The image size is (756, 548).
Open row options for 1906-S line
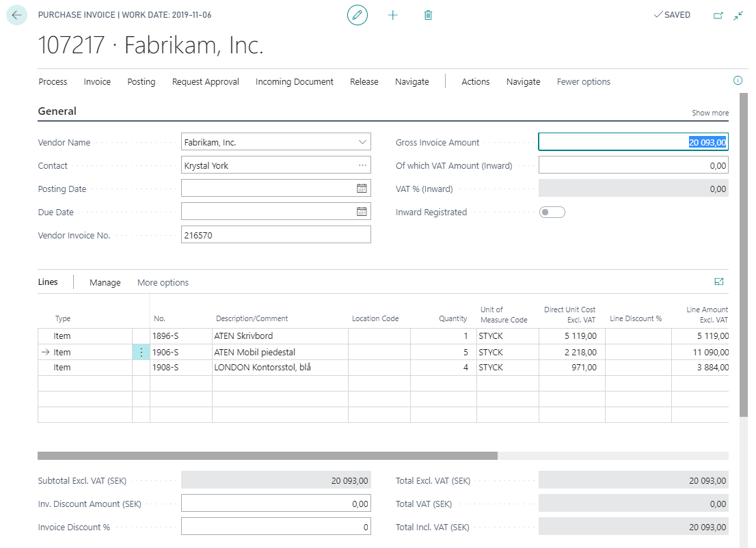(141, 353)
